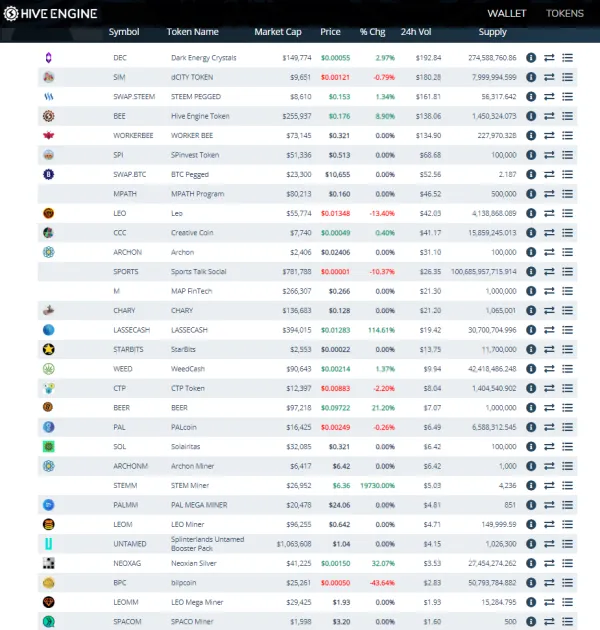Viewport: 600px width, 630px height.
Task: Show info for WEED token
Action: click(x=531, y=369)
